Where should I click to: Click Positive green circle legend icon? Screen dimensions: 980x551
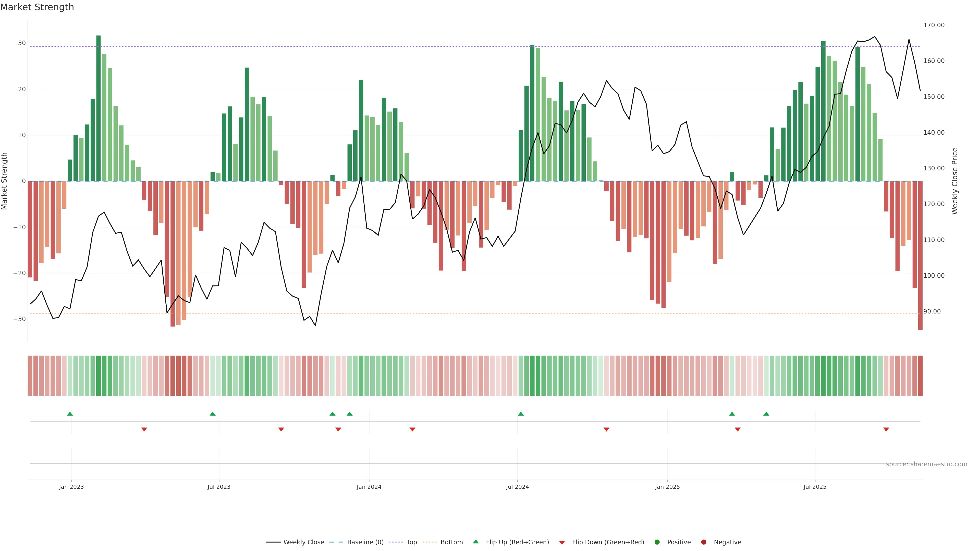pyautogui.click(x=657, y=542)
